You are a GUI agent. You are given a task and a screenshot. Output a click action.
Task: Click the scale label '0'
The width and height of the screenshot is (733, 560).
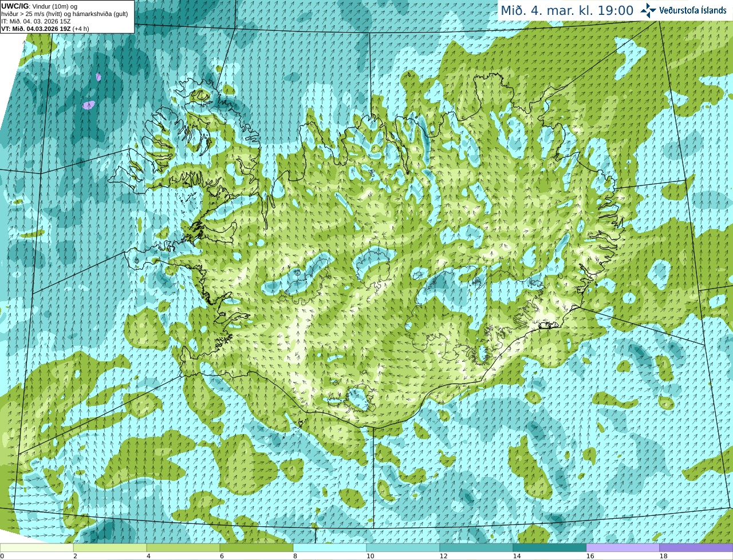(2, 556)
